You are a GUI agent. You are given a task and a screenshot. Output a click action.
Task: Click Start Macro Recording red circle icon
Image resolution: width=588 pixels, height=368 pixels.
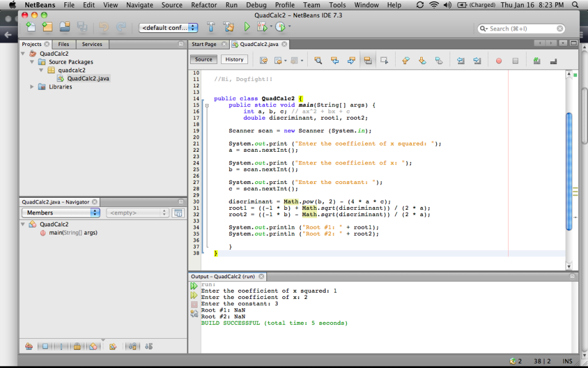point(498,60)
